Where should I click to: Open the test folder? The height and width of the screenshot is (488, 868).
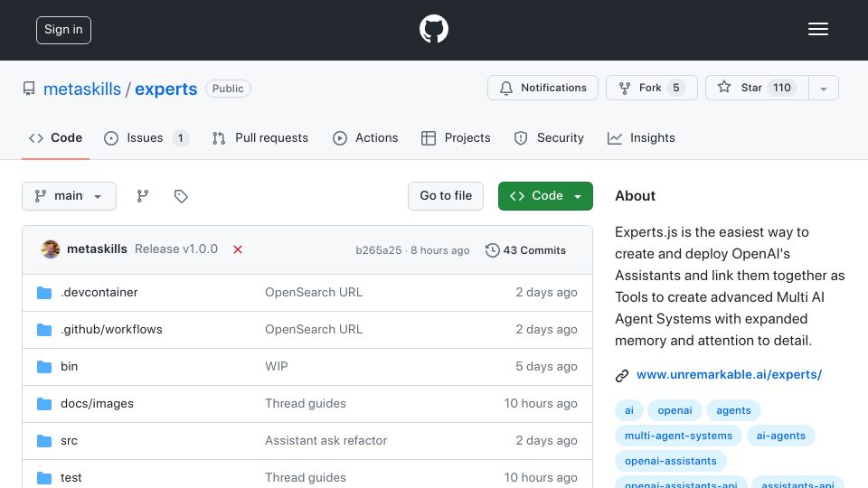click(71, 477)
